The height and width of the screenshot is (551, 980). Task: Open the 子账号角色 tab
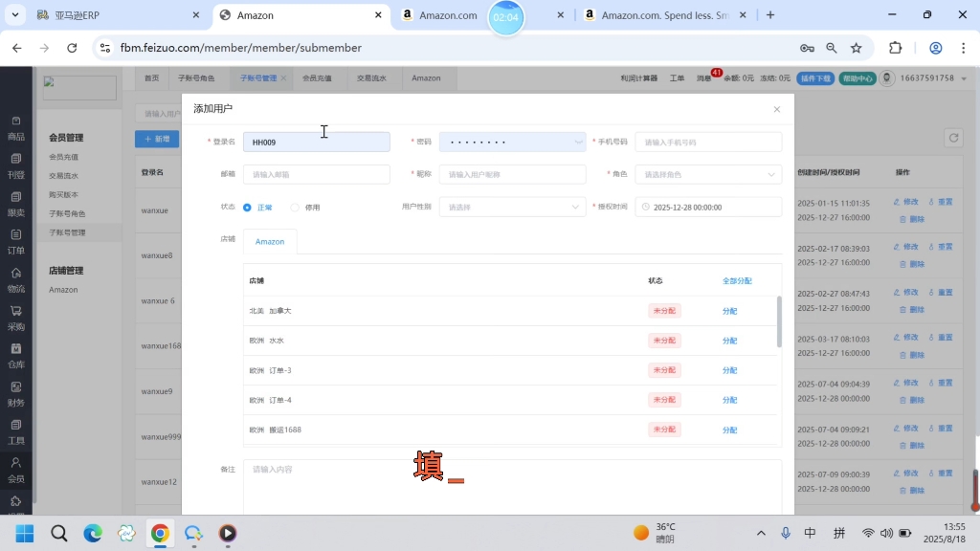pos(196,78)
